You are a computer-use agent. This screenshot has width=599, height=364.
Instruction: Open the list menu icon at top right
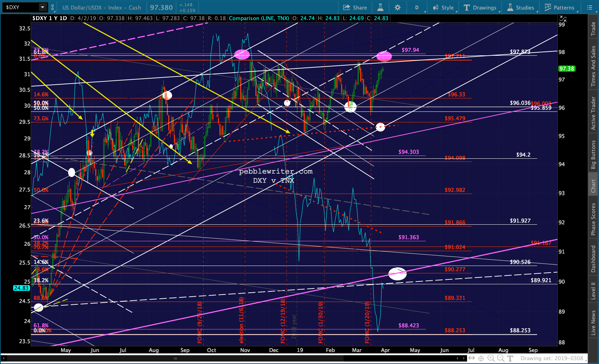(590, 7)
